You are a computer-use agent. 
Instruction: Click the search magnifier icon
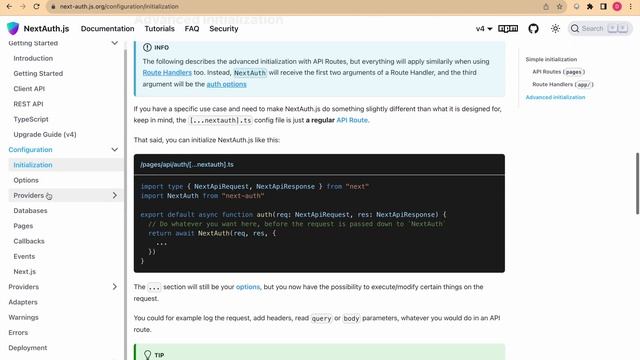coord(575,29)
